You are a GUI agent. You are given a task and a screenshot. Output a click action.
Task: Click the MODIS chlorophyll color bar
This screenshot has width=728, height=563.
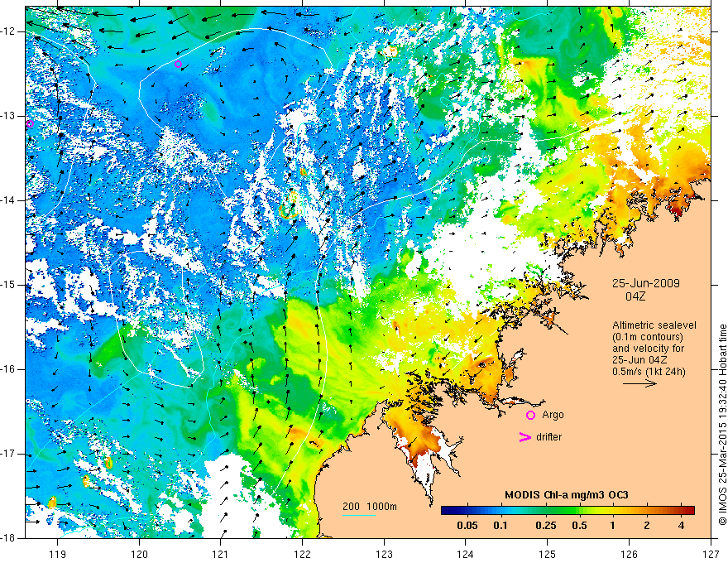pyautogui.click(x=568, y=511)
